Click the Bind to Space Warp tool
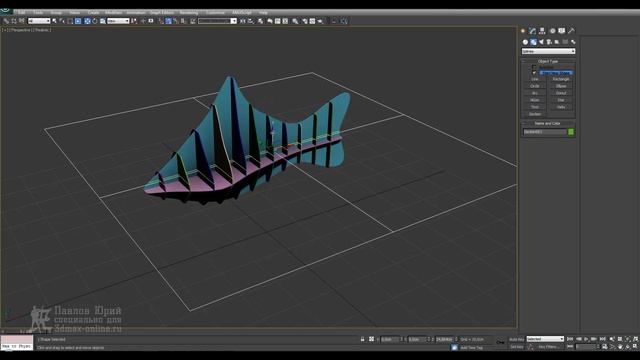The image size is (640, 360). tap(22, 21)
